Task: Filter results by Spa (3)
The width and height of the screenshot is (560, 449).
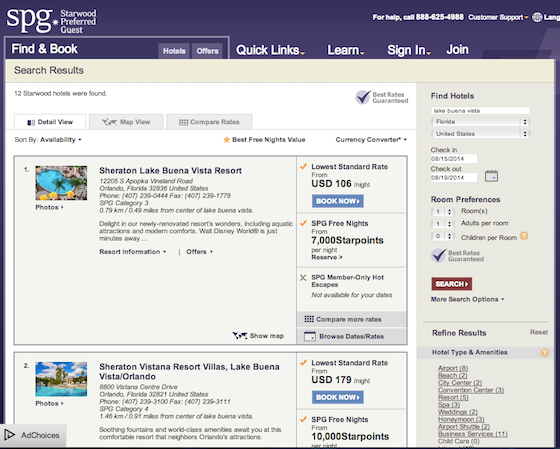Action: point(449,405)
